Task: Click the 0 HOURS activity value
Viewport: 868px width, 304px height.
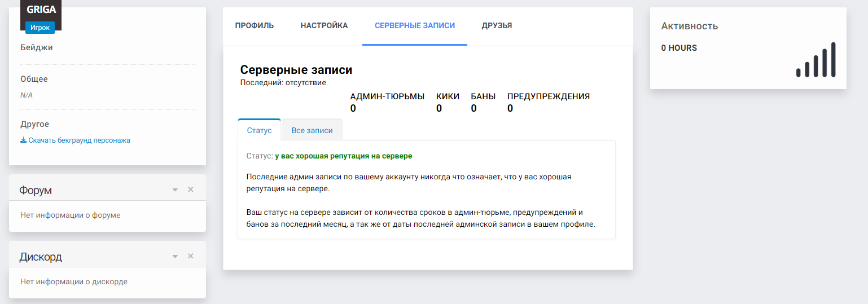Action: (x=679, y=48)
